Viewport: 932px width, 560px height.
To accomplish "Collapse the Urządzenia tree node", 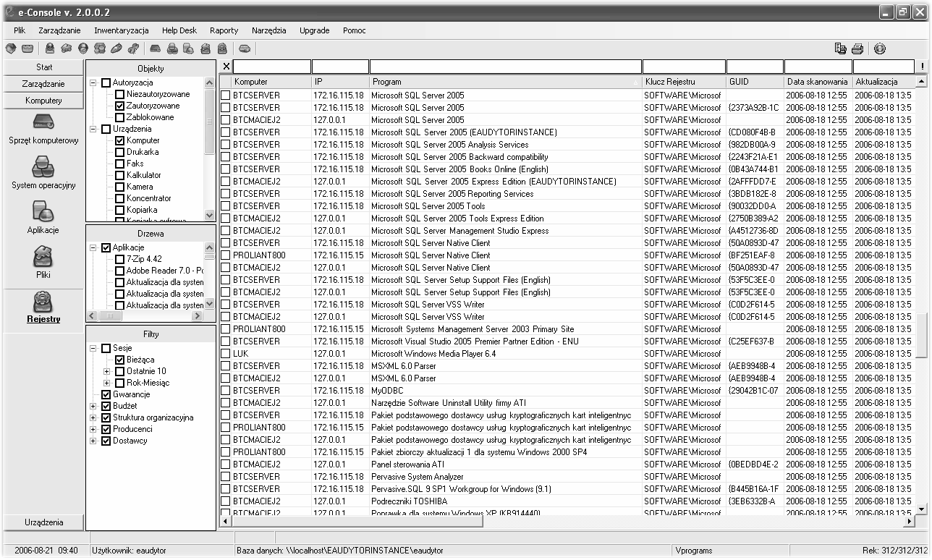I will [93, 129].
